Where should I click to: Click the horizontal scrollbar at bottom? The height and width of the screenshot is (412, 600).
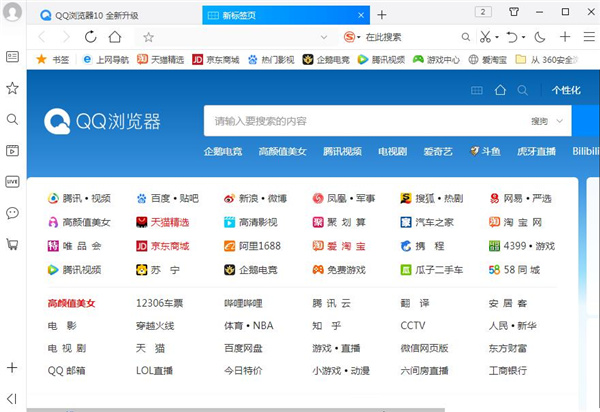[236, 410]
